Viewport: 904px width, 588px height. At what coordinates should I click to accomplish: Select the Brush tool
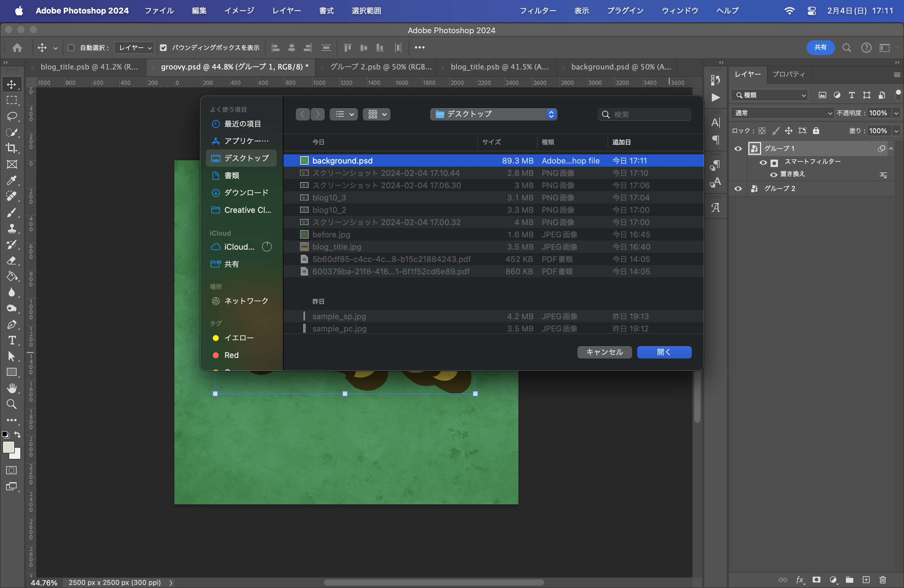[x=12, y=212]
